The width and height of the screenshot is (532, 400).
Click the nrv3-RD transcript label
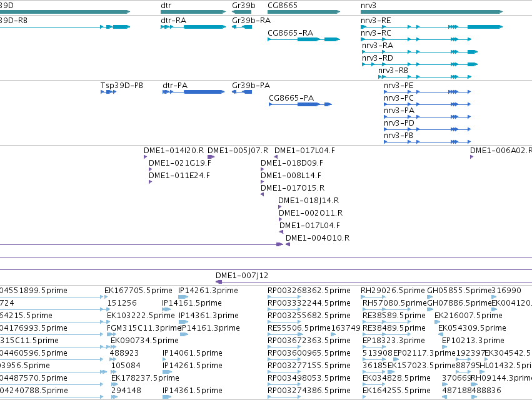[378, 58]
